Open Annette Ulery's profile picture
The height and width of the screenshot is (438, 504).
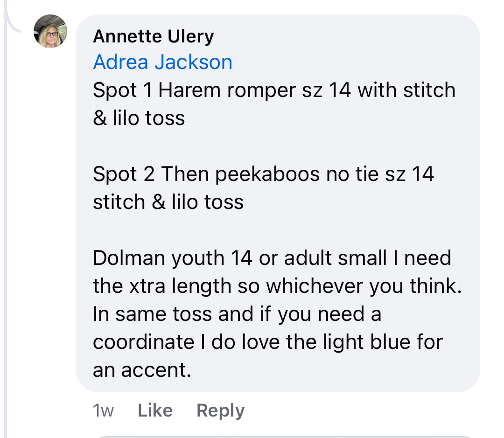50,31
